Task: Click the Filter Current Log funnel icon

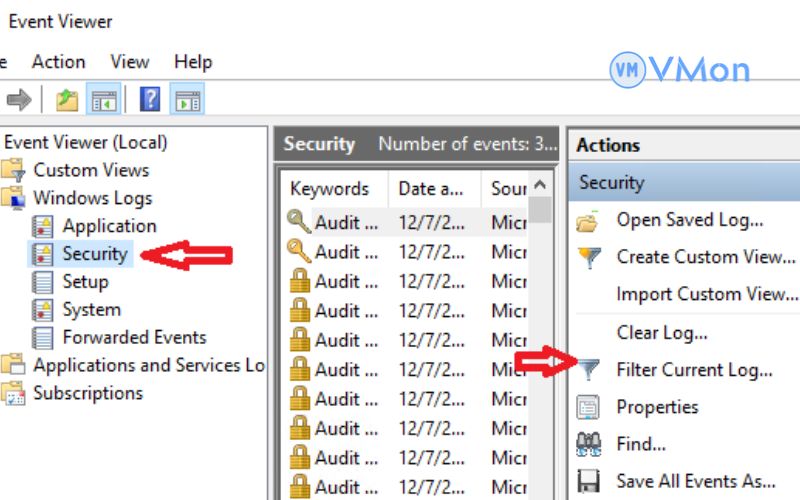Action: tap(589, 370)
